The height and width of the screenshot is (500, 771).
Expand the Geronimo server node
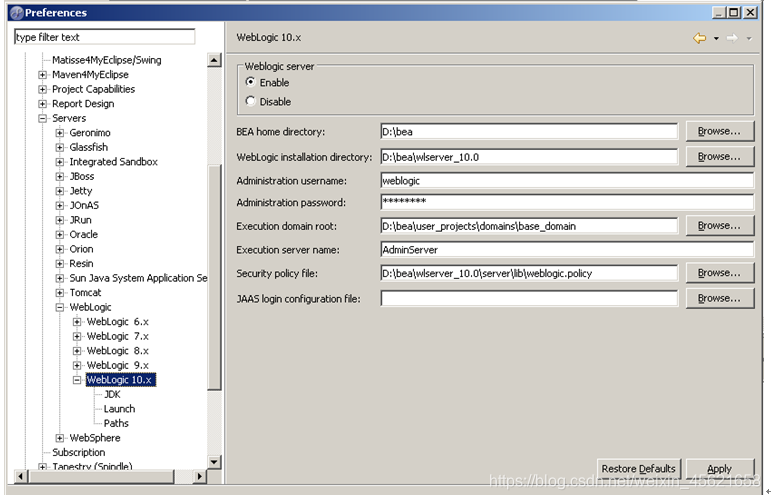tap(59, 133)
